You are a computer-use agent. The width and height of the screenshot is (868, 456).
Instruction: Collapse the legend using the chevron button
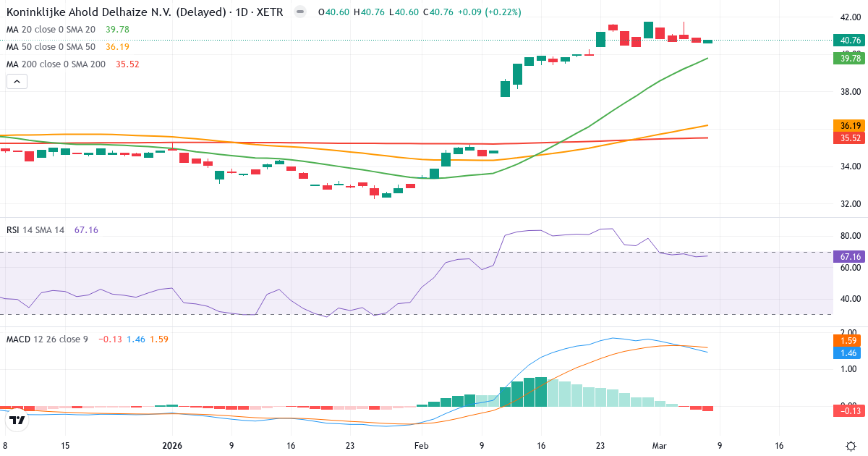[16, 81]
